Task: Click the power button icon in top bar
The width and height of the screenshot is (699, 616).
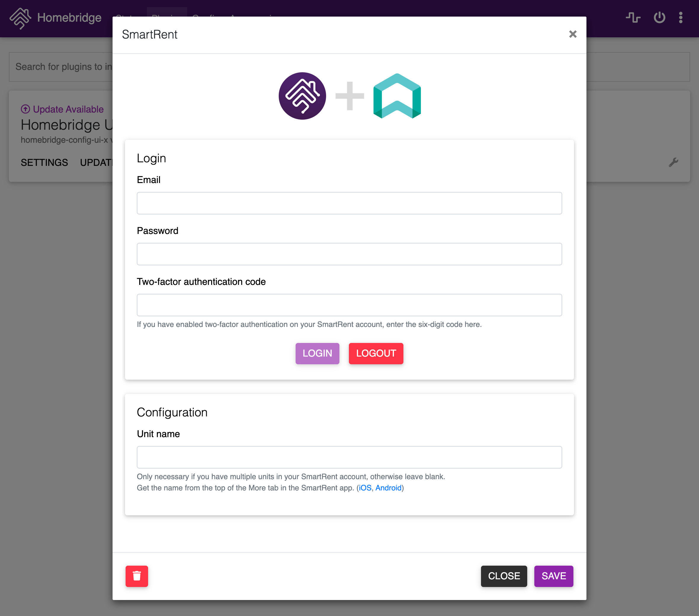Action: click(x=659, y=17)
